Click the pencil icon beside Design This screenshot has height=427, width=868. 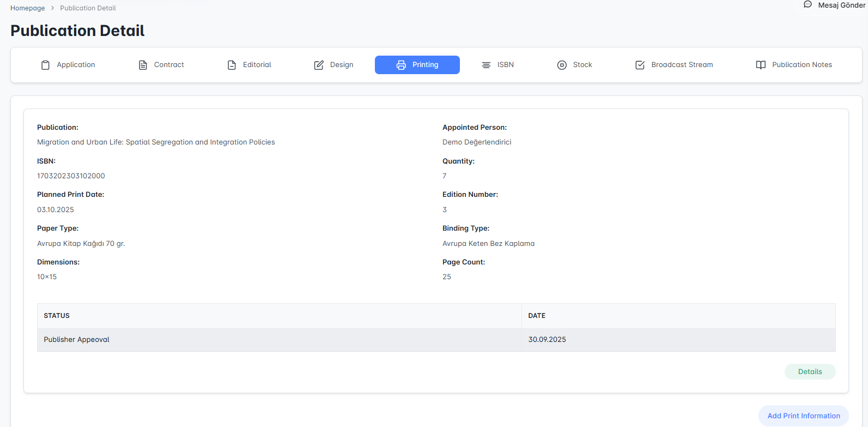(319, 65)
